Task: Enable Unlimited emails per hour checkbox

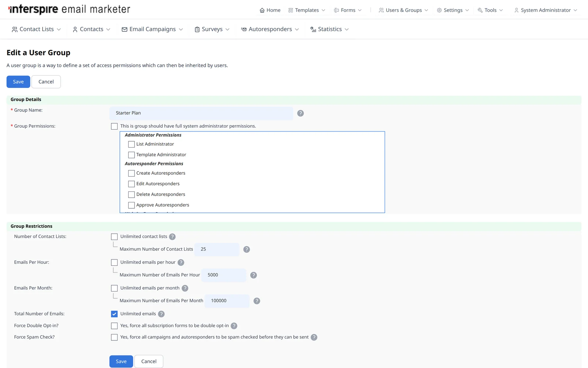Action: [x=114, y=262]
